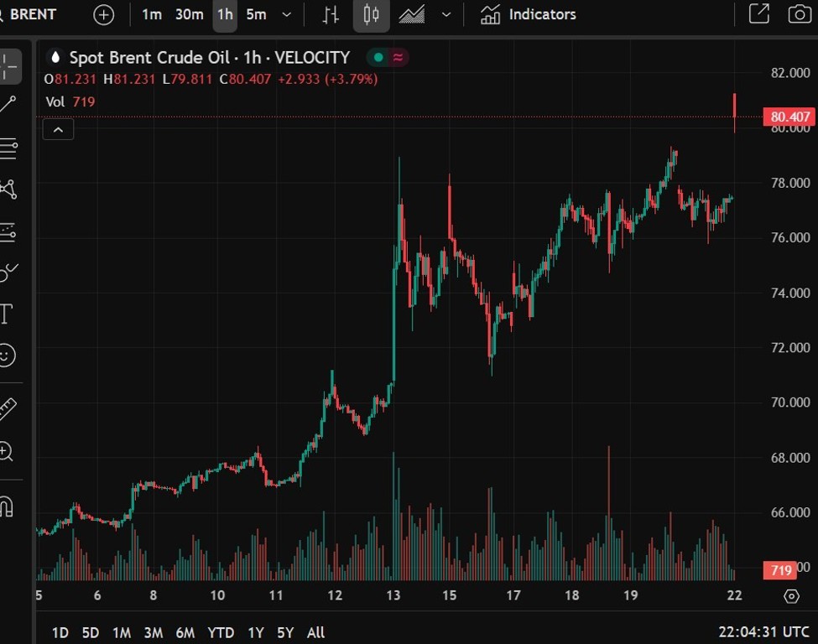Viewport: 818px width, 644px height.
Task: Select the measure ruler tool
Action: point(8,409)
